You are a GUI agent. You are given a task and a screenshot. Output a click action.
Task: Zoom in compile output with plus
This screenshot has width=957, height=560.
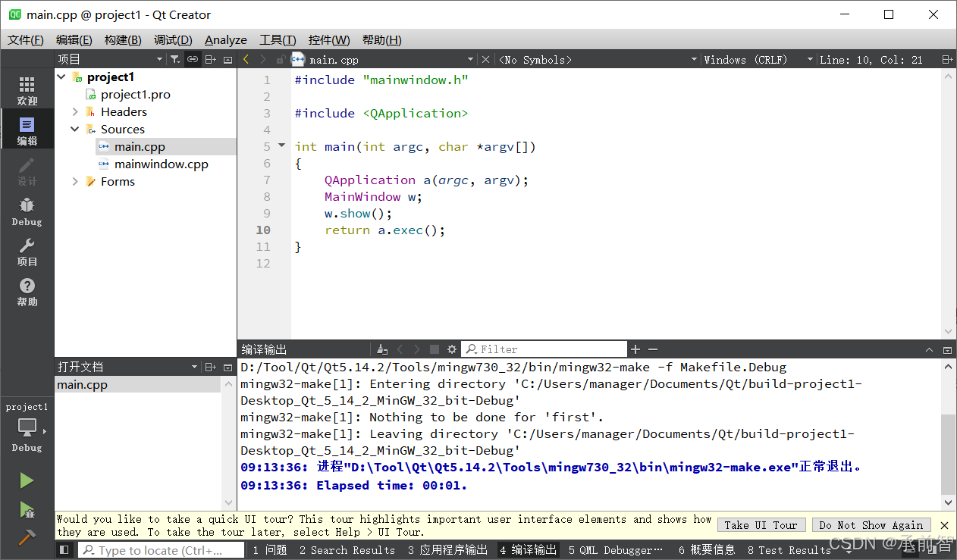tap(635, 349)
